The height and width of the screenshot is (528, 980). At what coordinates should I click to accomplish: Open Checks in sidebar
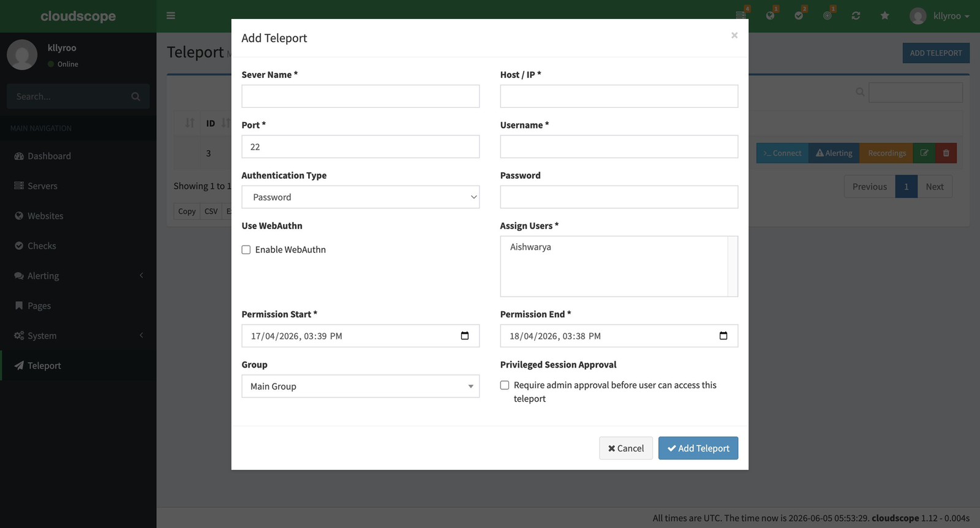[78, 246]
